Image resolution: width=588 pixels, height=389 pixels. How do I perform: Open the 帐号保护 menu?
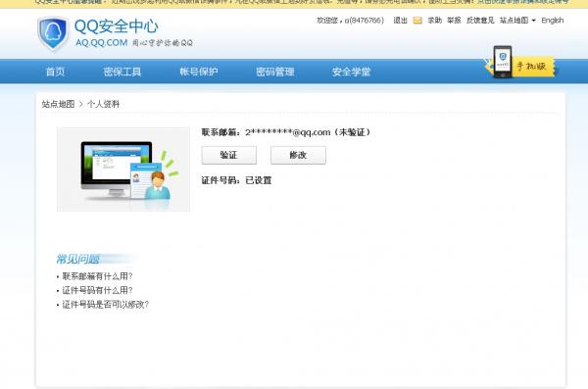[199, 72]
